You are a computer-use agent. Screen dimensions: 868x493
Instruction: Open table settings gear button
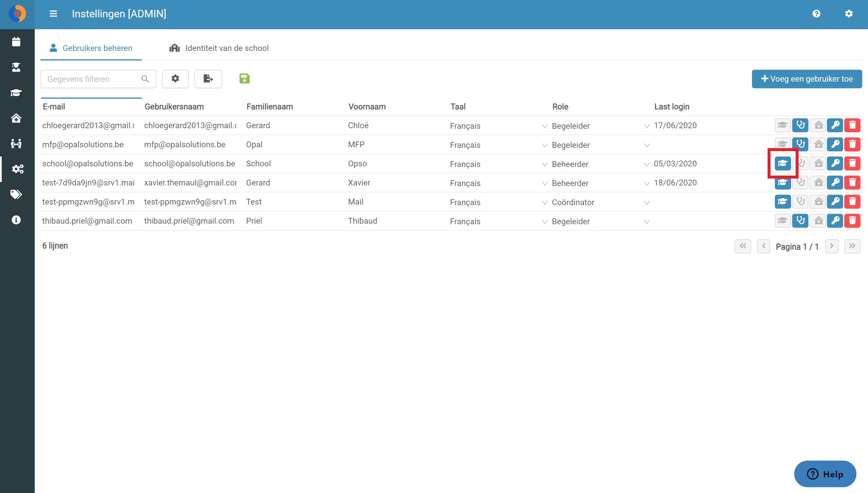(x=175, y=79)
